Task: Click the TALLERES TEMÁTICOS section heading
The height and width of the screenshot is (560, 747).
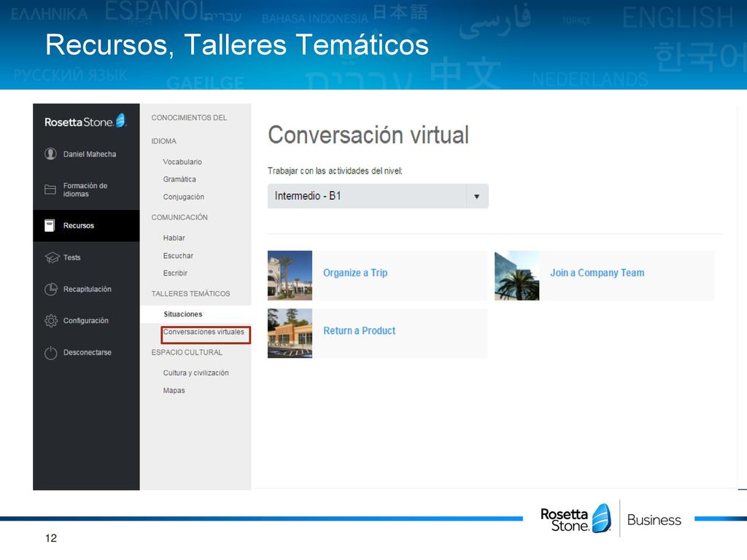Action: [190, 294]
